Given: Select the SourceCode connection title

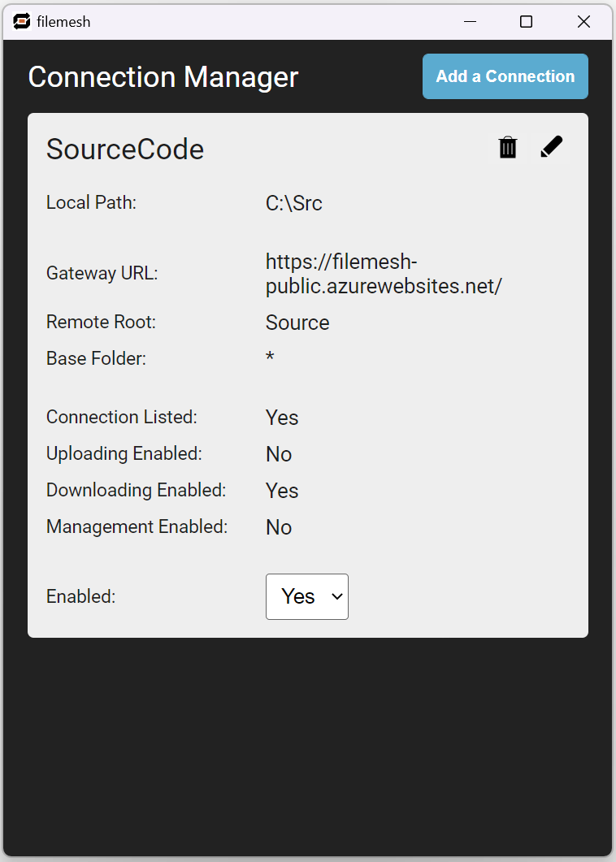Looking at the screenshot, I should tap(125, 149).
